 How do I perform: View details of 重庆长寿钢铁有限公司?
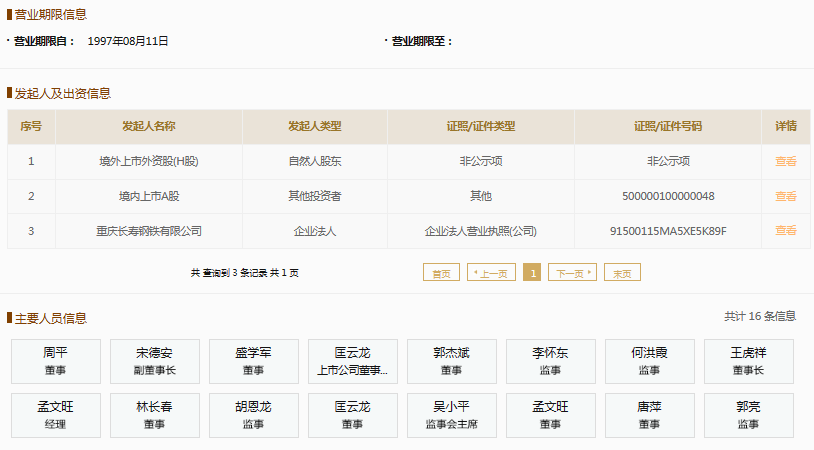coord(785,231)
